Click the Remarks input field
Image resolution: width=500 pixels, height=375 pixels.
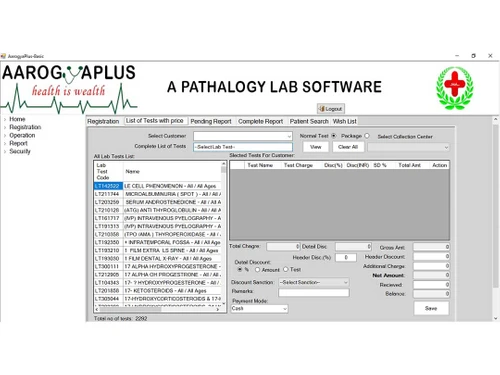[314, 292]
